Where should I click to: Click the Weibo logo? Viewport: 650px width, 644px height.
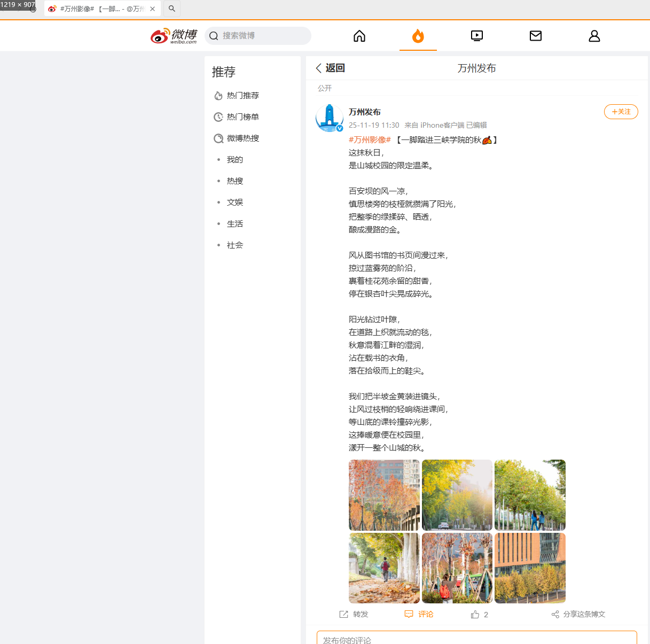[x=174, y=36]
